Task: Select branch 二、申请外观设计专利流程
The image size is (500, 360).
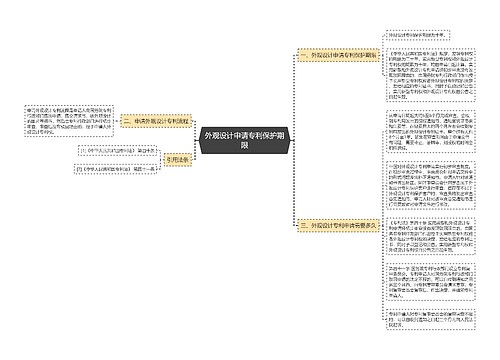Action: pyautogui.click(x=156, y=121)
